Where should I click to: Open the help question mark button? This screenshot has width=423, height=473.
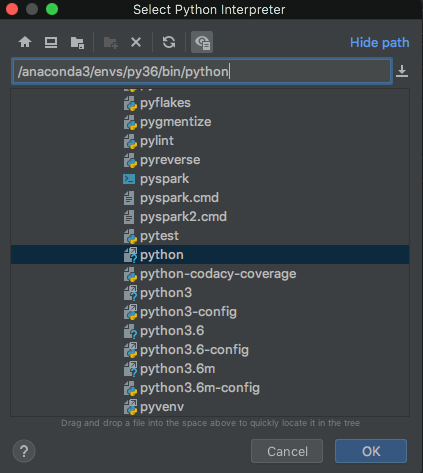(24, 451)
